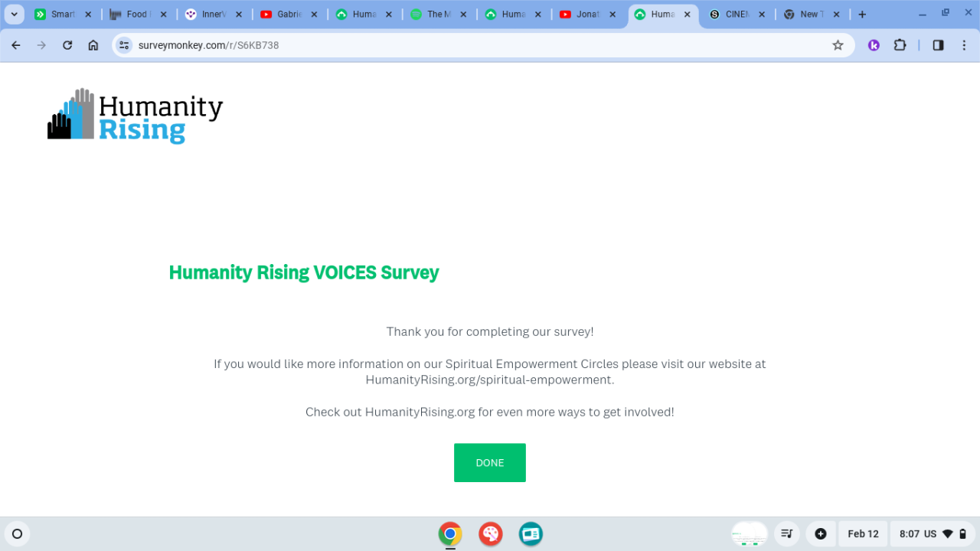Open the Feb 12 calendar date
Screen dimensions: 980x551
863,533
